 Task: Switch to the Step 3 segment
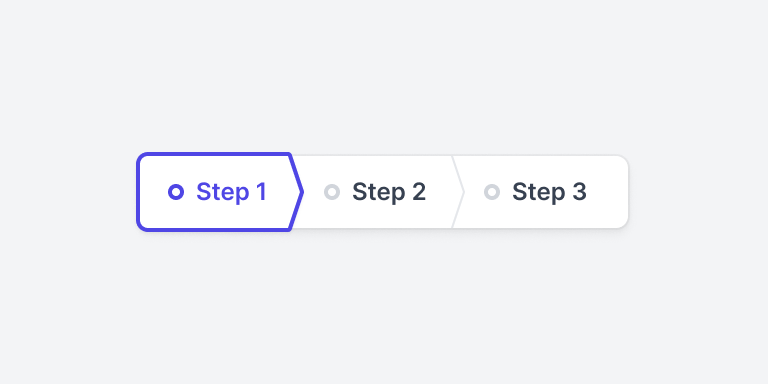coord(541,192)
